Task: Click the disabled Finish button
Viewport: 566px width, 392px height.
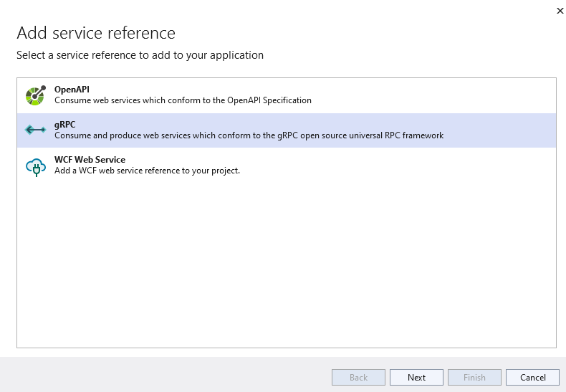Action: pos(475,377)
